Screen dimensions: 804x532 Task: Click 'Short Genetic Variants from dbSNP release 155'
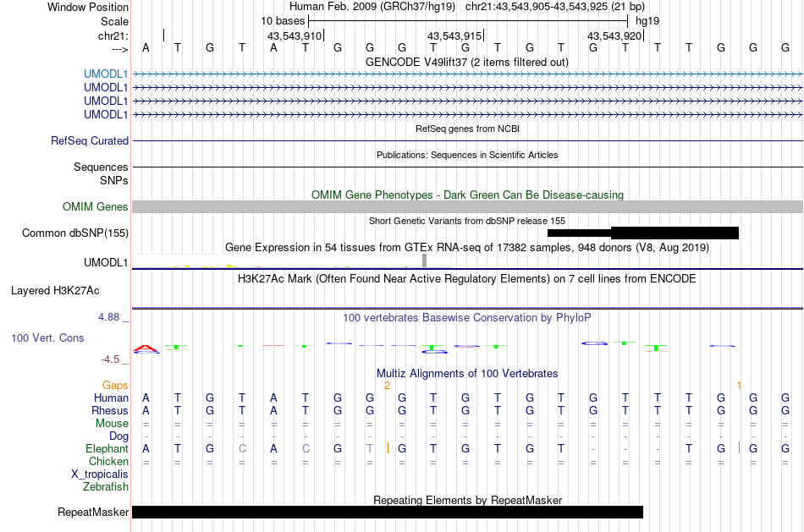pos(467,221)
